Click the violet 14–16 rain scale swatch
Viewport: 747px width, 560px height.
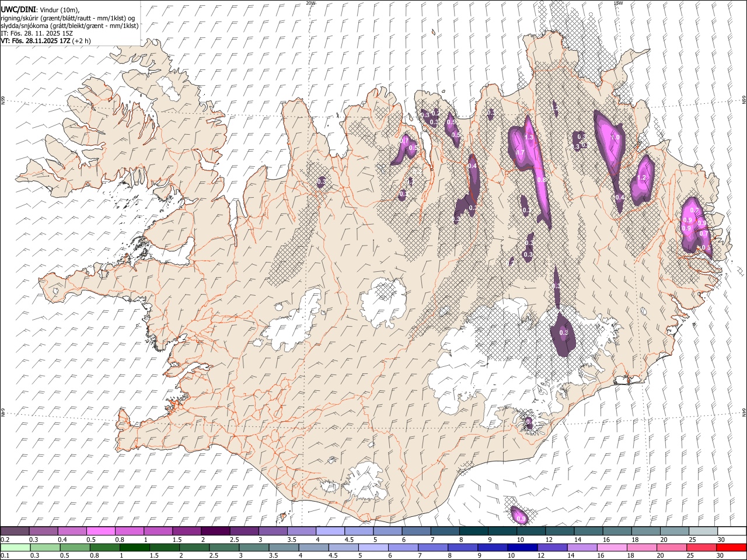pyautogui.click(x=582, y=547)
